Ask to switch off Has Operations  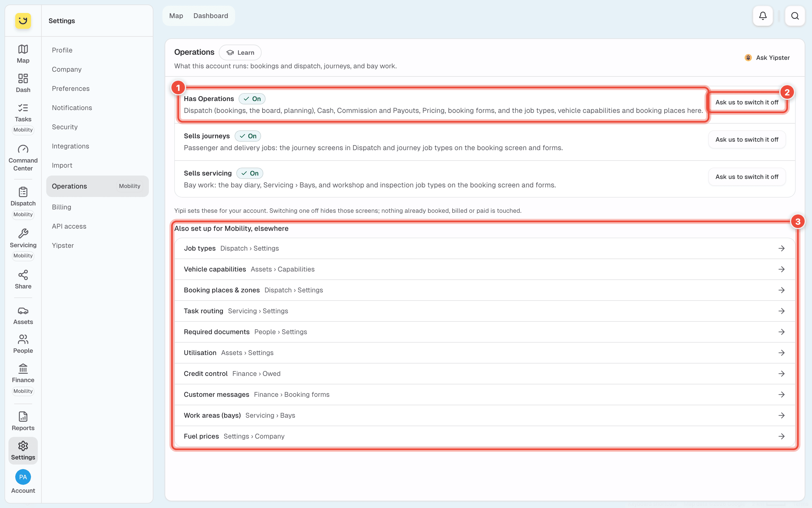click(x=747, y=102)
